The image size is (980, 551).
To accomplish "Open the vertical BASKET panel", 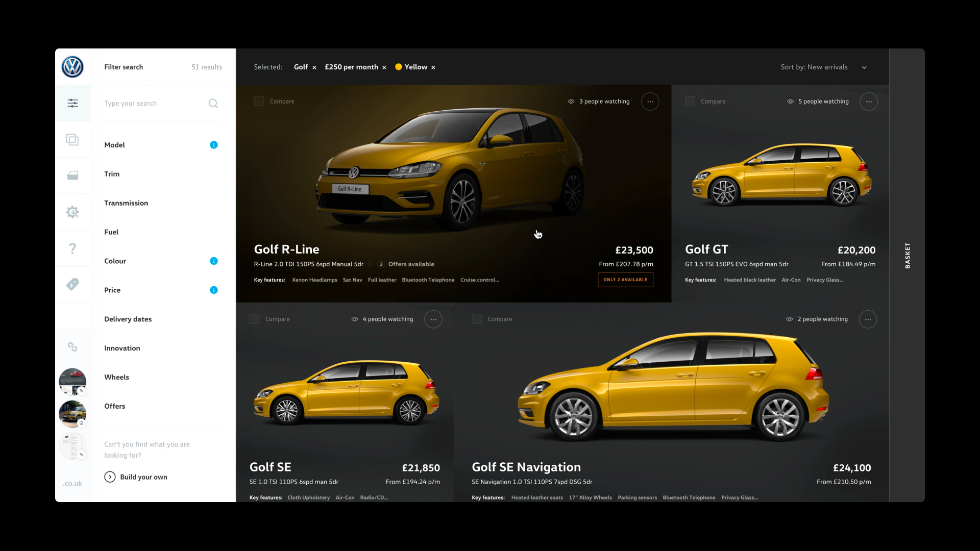I will [x=907, y=255].
